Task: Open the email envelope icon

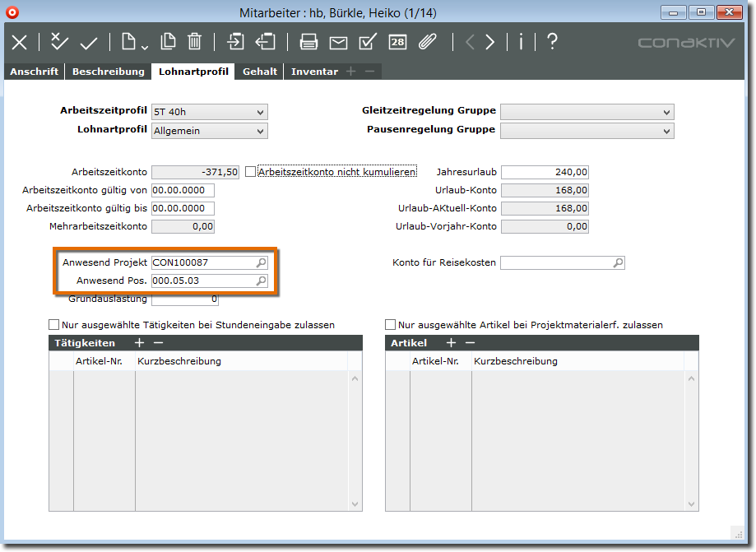Action: (338, 42)
